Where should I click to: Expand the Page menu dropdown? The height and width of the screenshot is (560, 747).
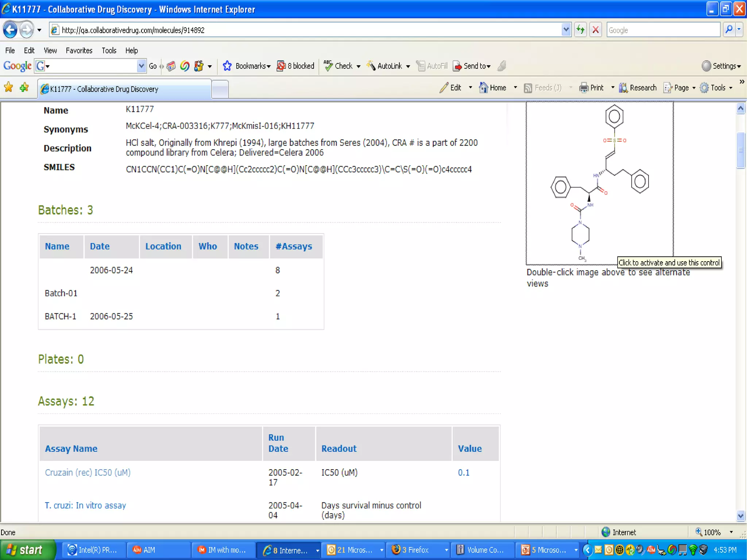coord(693,88)
